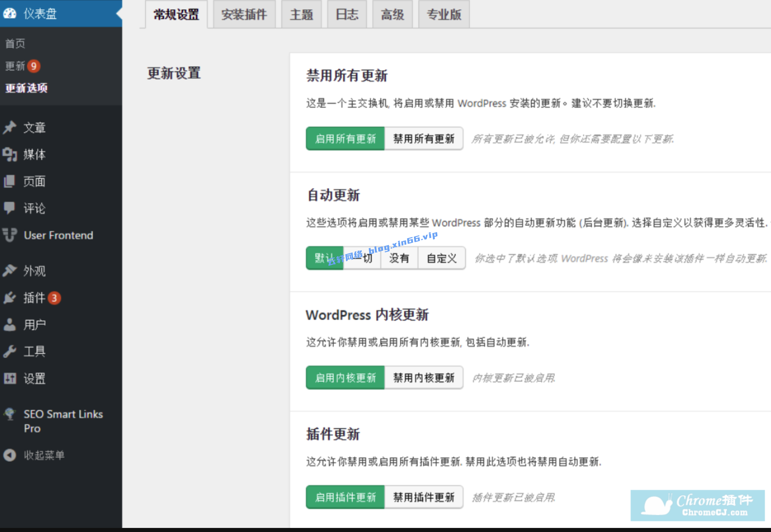Click the person icon beside 用户
Image resolution: width=771 pixels, height=532 pixels.
click(9, 325)
